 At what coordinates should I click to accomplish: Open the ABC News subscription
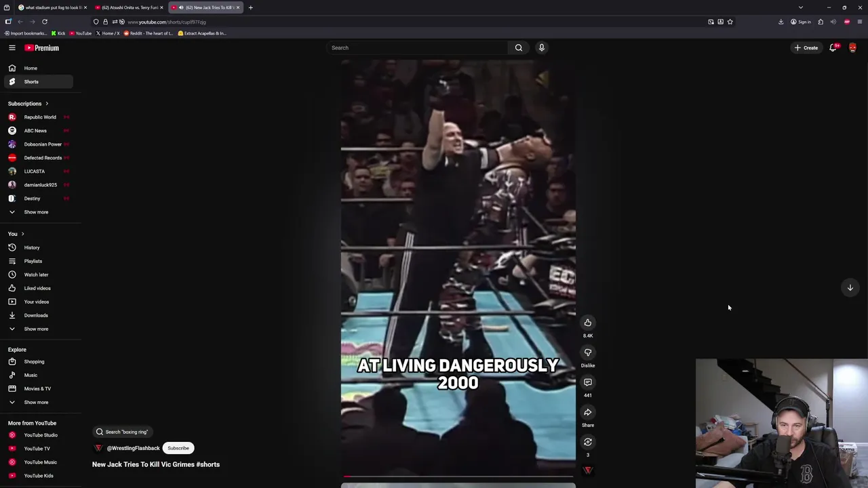(38, 131)
